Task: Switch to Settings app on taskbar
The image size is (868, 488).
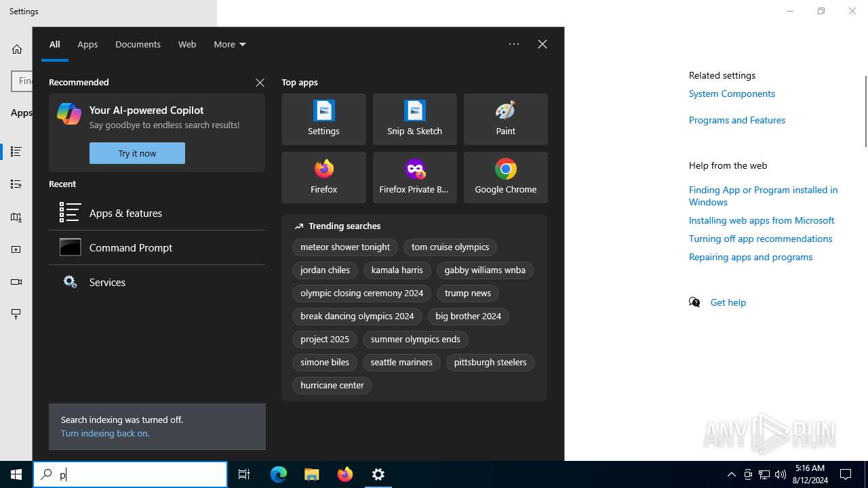Action: (378, 474)
